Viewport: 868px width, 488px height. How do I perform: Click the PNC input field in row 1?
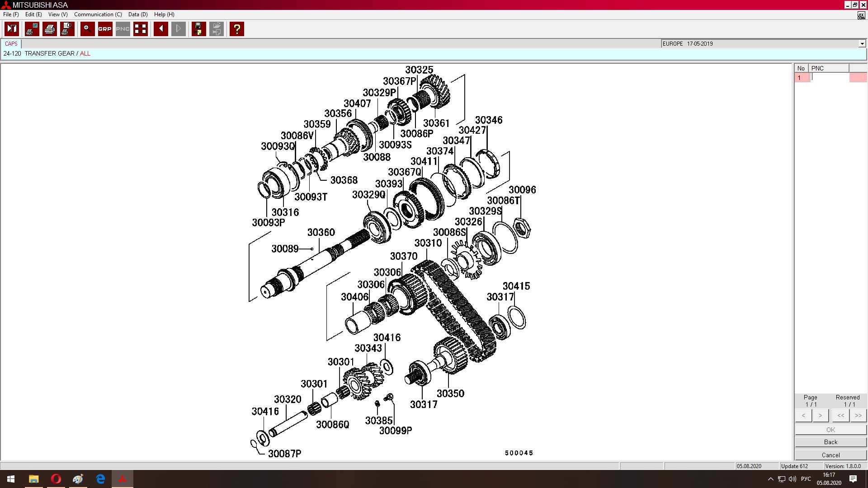(x=829, y=78)
